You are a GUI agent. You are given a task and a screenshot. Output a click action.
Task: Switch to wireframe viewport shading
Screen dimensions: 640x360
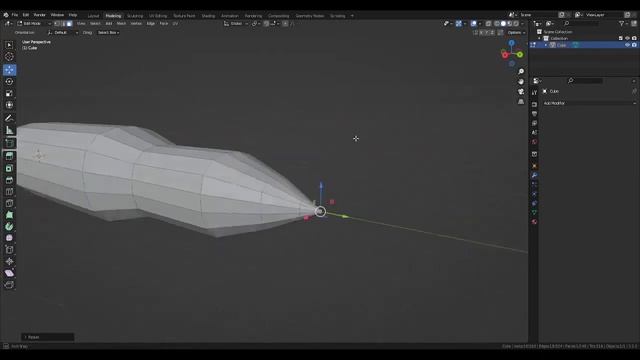tap(497, 24)
